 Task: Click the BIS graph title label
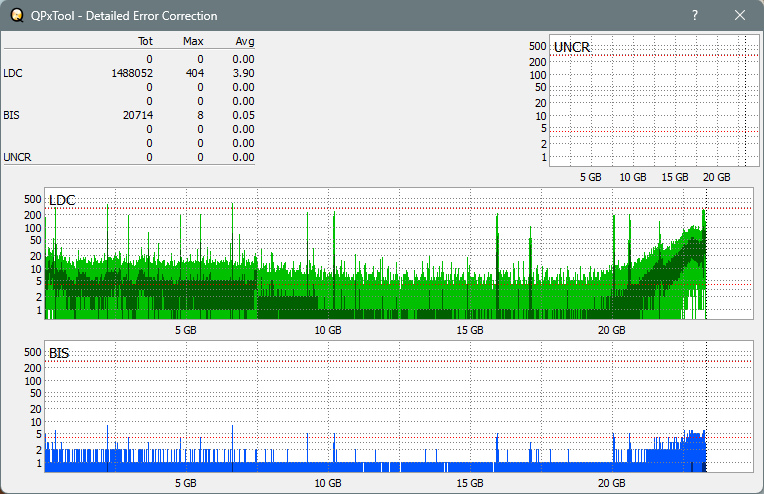tap(59, 353)
